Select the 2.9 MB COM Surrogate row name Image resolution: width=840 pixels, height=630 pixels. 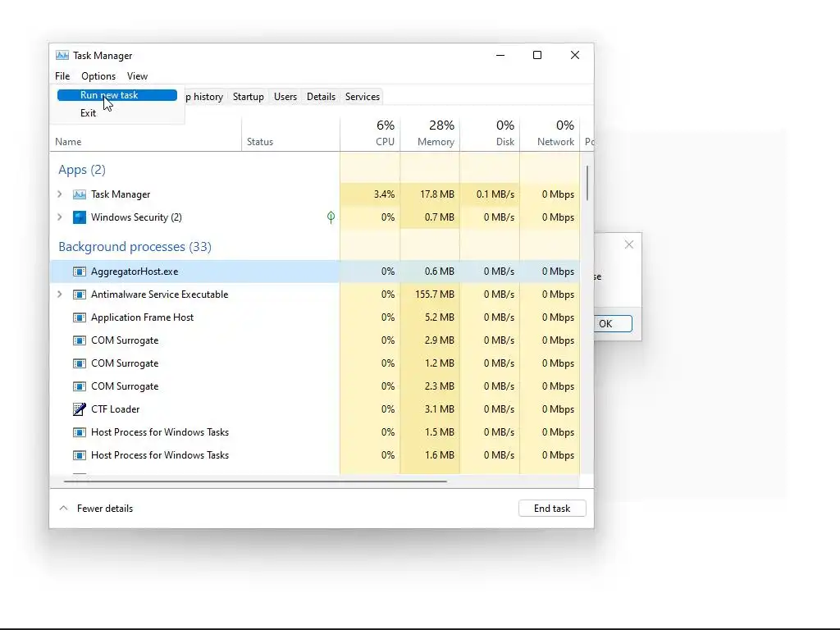[x=125, y=340]
